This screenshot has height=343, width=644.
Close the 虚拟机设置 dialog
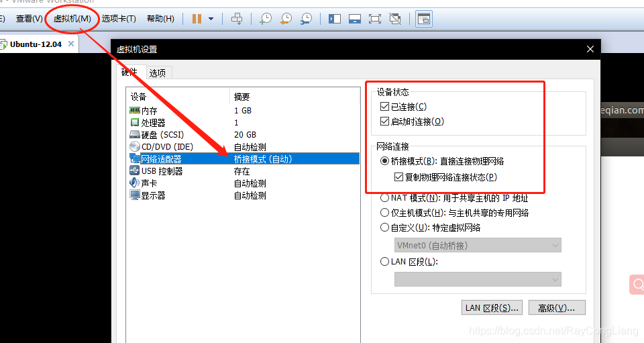590,49
